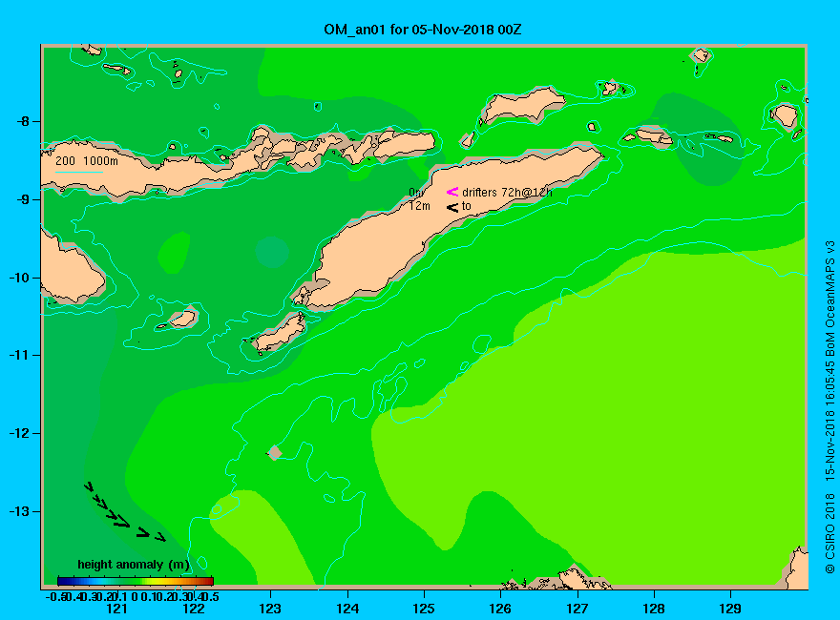840x620 pixels.
Task: Click longitude axis label '122'
Action: coord(194,609)
